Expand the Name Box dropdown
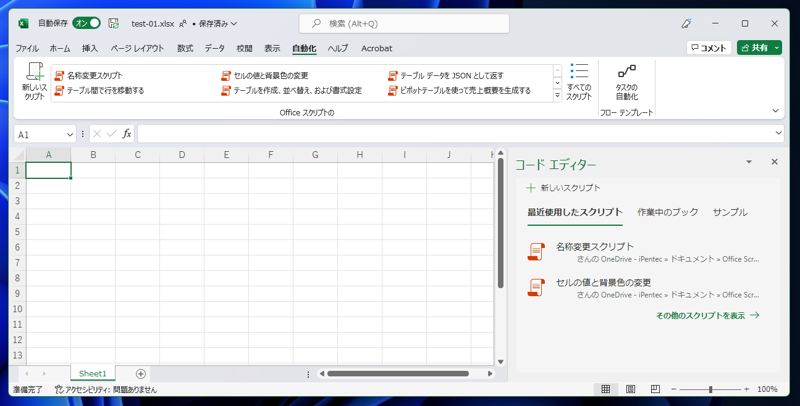Image resolution: width=800 pixels, height=406 pixels. coord(70,135)
